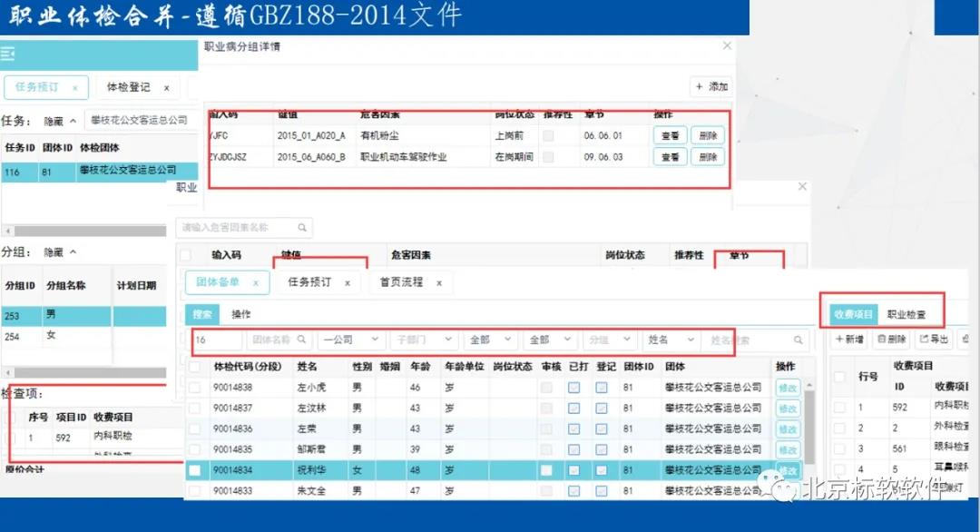Toggle 已打 checkbox for 左小虎

click(573, 388)
